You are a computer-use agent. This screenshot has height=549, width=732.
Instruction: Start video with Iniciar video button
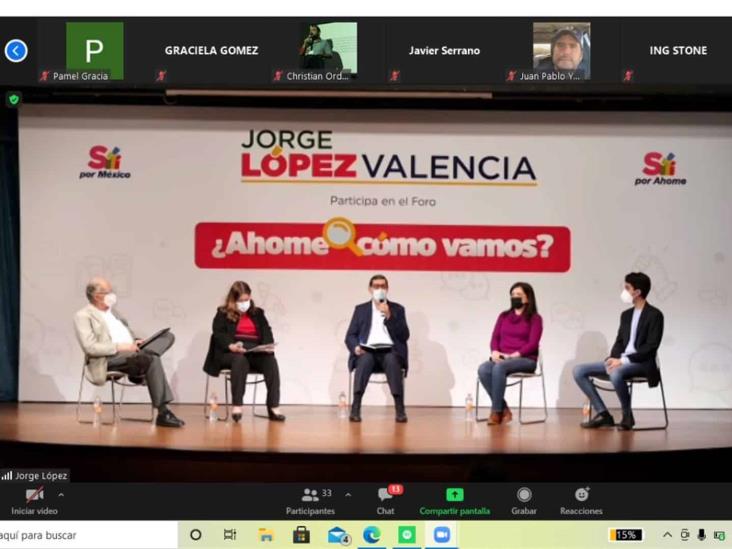click(x=34, y=501)
